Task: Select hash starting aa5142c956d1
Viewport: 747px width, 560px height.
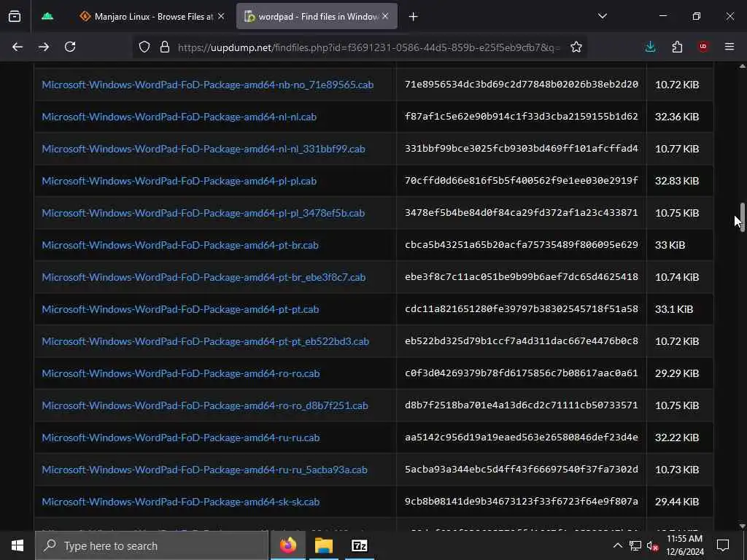Action: pyautogui.click(x=521, y=437)
